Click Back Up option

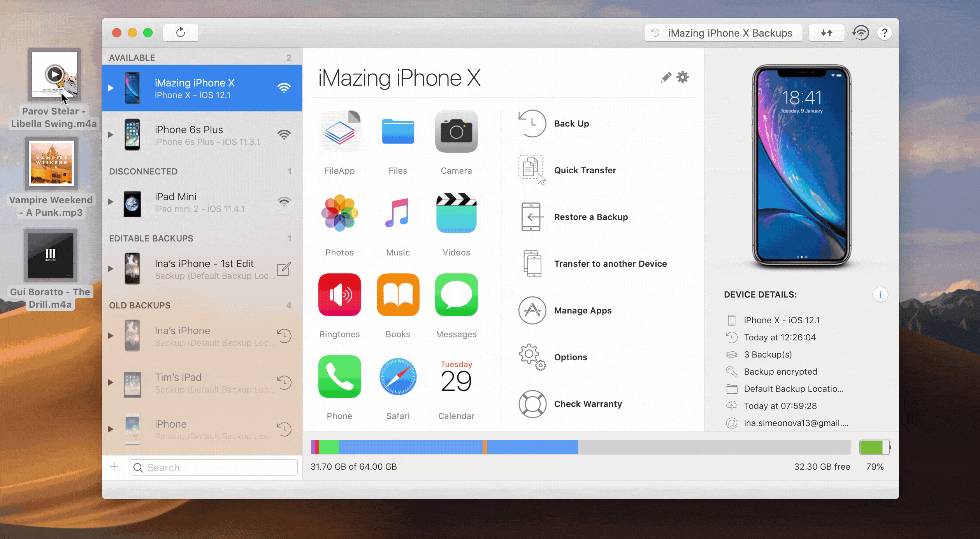point(572,123)
